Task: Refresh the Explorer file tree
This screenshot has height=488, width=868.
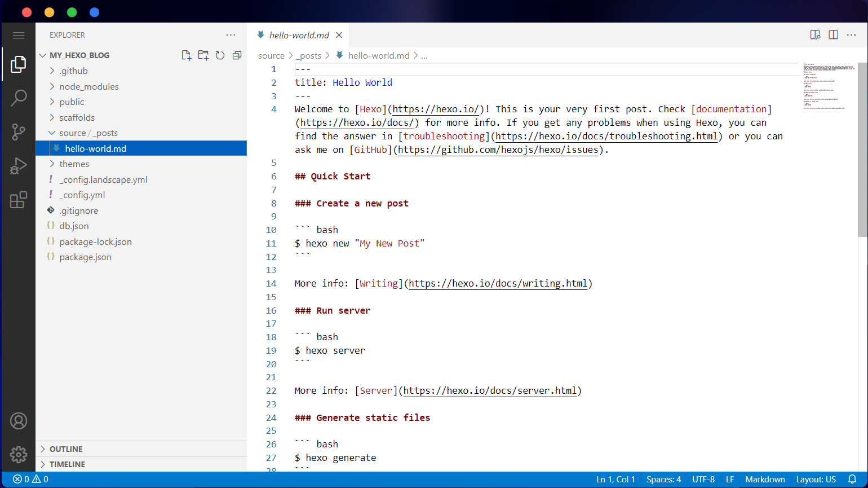Action: tap(220, 55)
